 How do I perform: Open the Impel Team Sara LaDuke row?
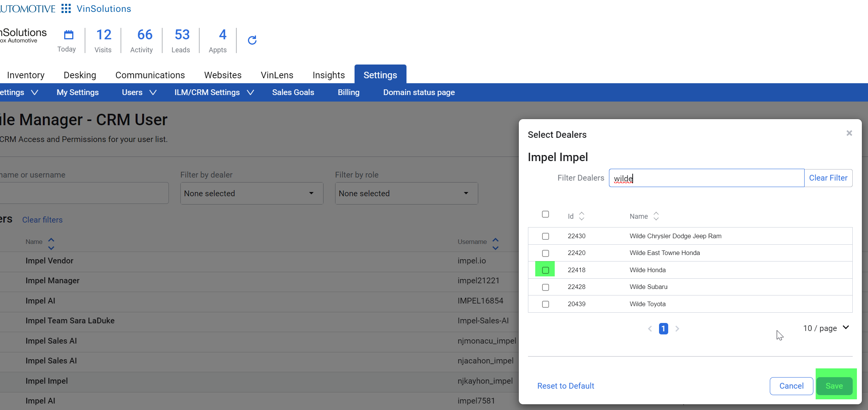[70, 321]
